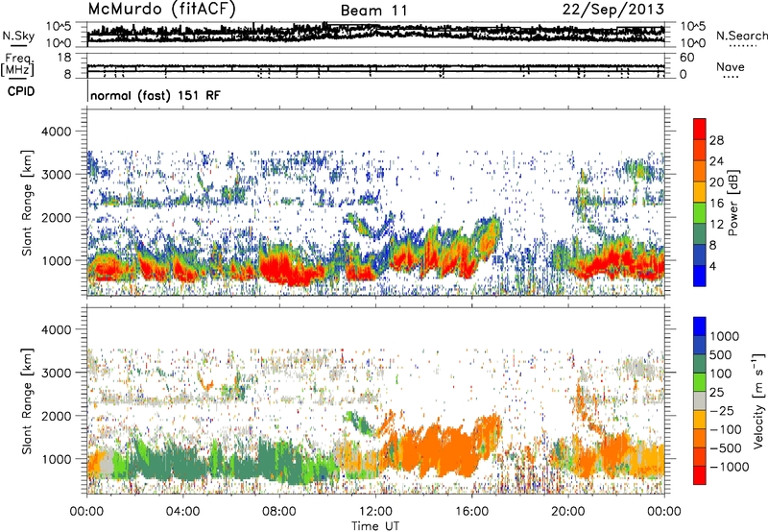Image resolution: width=768 pixels, height=532 pixels.
Task: Click the noise sky trace in the top panel
Action: [375, 34]
